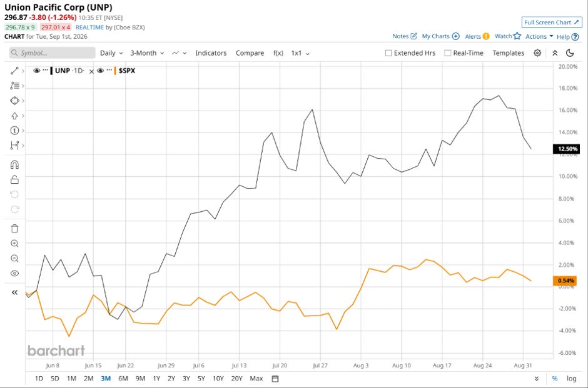Viewport: 588px width, 388px height.
Task: Hide the $SPX comparison series eye icon
Action: coord(101,71)
